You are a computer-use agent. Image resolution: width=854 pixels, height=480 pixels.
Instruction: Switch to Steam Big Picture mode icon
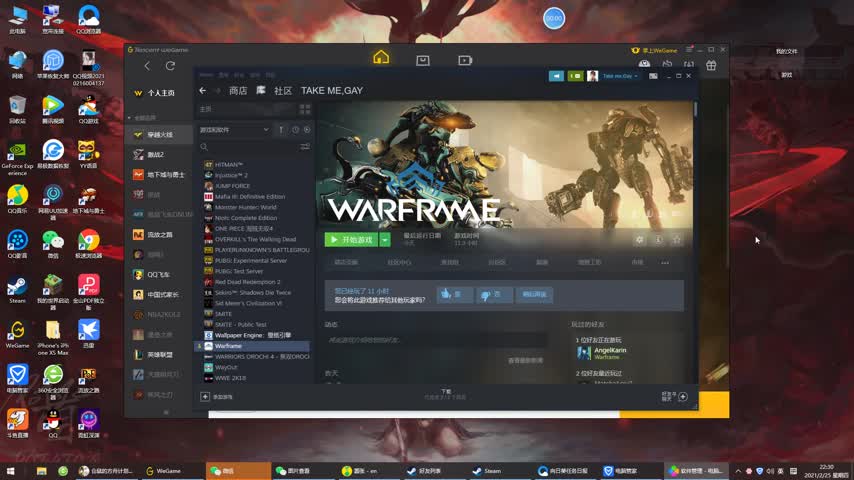click(653, 76)
